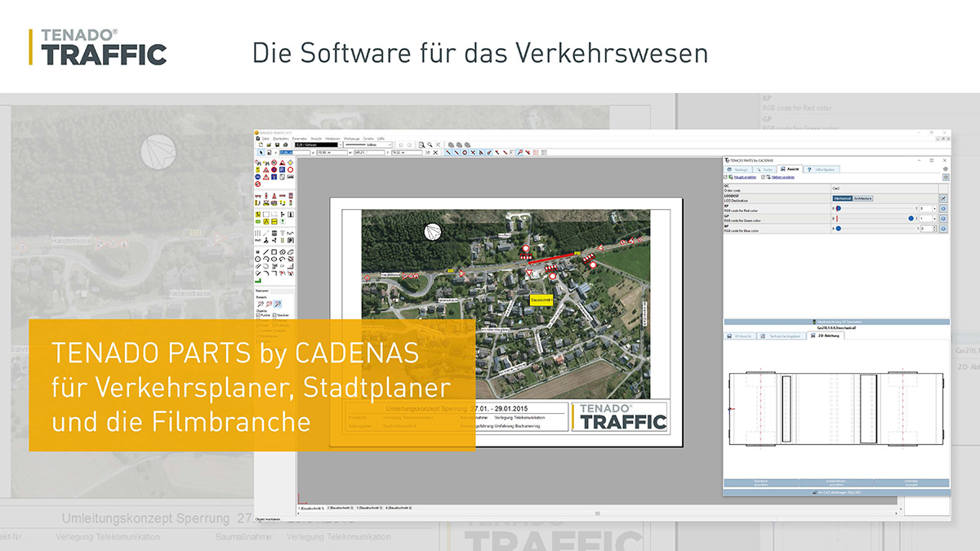Viewport: 980px width, 551px height.
Task: Click the Kombinationen anzeigen button
Action: (836, 483)
